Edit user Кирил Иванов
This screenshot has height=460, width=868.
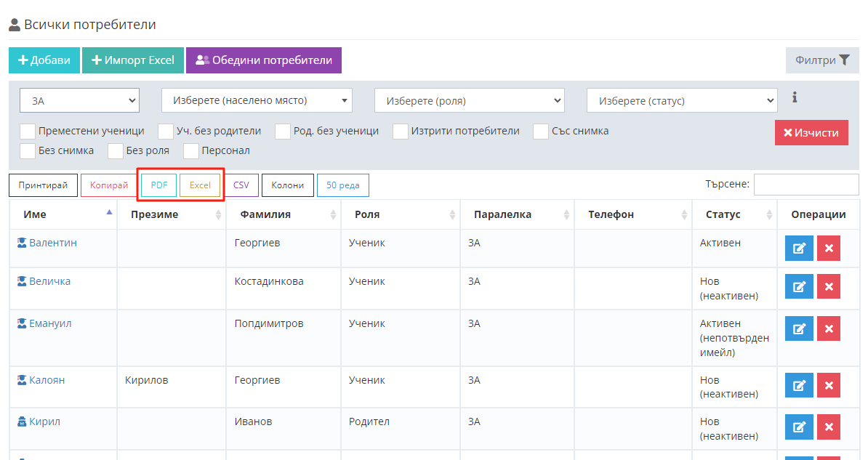(799, 427)
